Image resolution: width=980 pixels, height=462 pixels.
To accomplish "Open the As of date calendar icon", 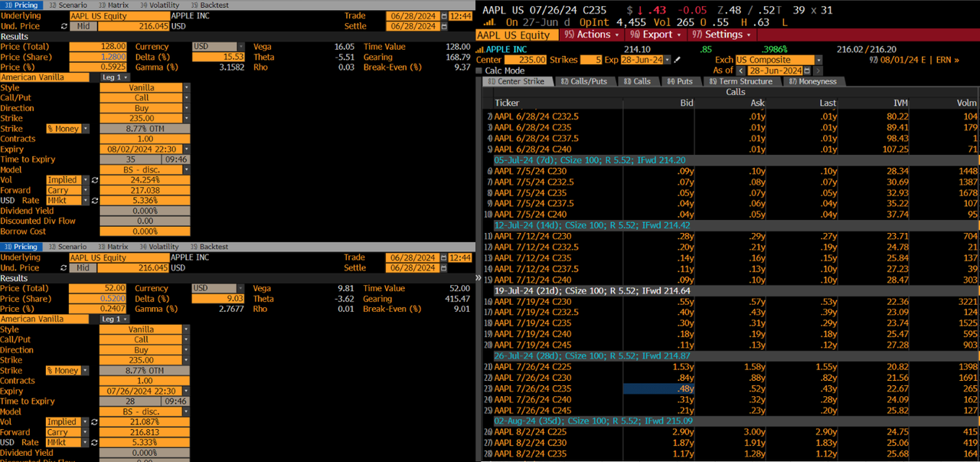I will (x=806, y=70).
